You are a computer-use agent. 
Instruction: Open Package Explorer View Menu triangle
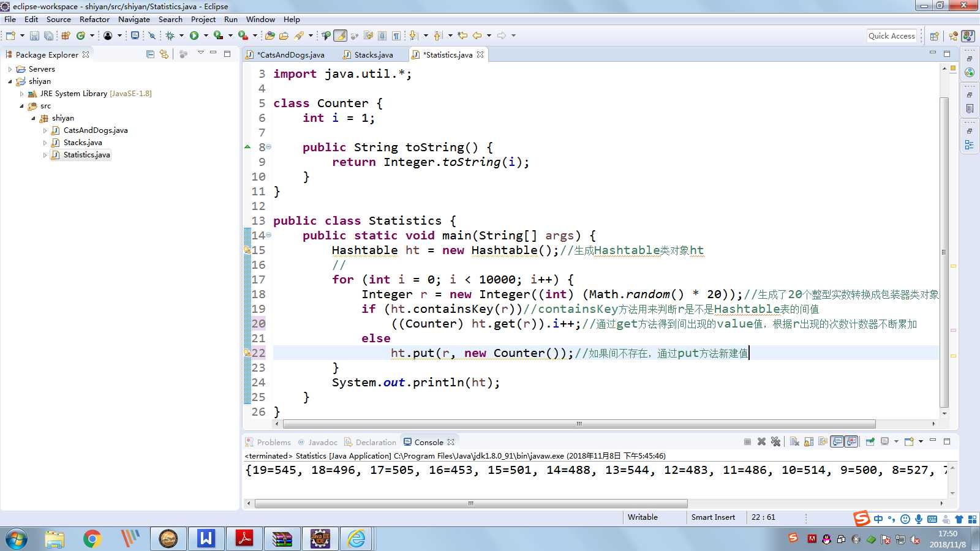click(x=200, y=53)
